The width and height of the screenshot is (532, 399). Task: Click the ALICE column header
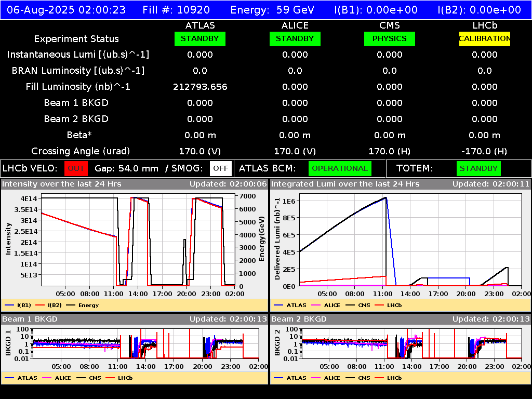295,25
